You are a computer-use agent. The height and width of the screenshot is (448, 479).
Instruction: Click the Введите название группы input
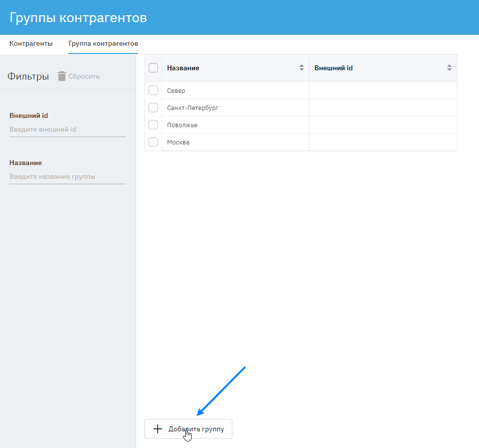click(x=67, y=177)
